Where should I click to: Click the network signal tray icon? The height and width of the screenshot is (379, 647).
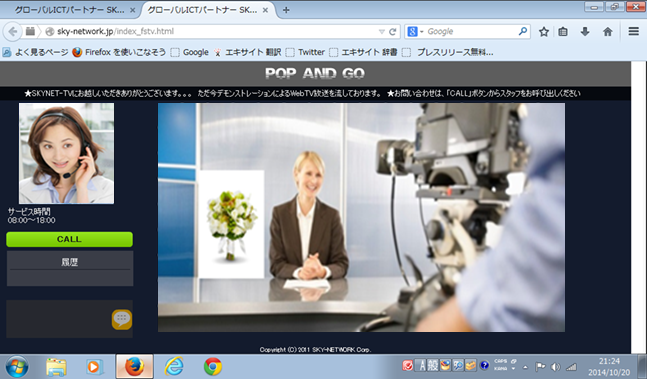(x=571, y=367)
